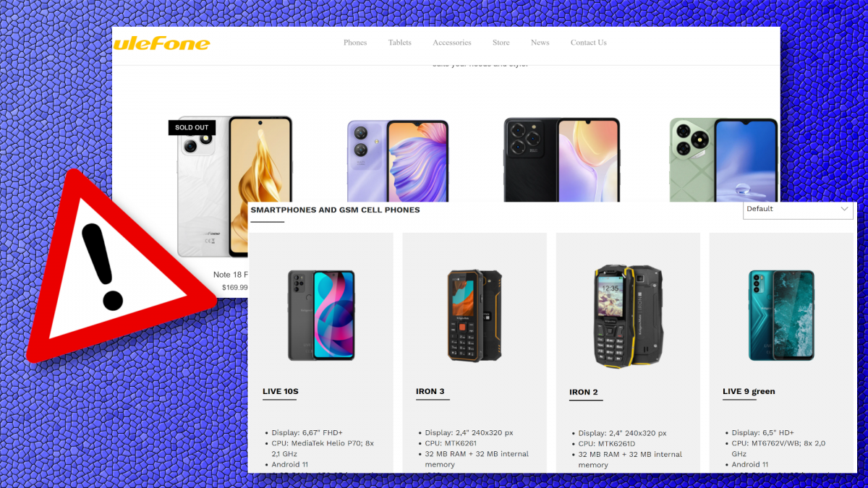Viewport: 868px width, 488px height.
Task: Open the News page
Action: click(540, 43)
